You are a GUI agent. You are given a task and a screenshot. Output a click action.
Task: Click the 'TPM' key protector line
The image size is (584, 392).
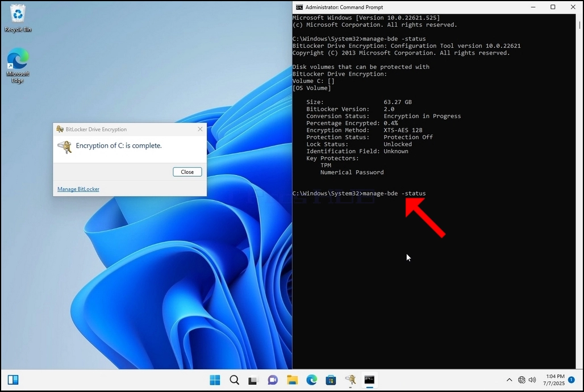tap(326, 165)
